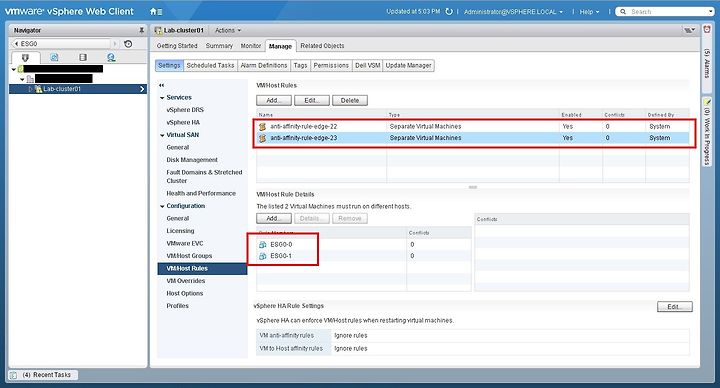
Task: Select Storage navigator tab icon
Action: tap(83, 57)
